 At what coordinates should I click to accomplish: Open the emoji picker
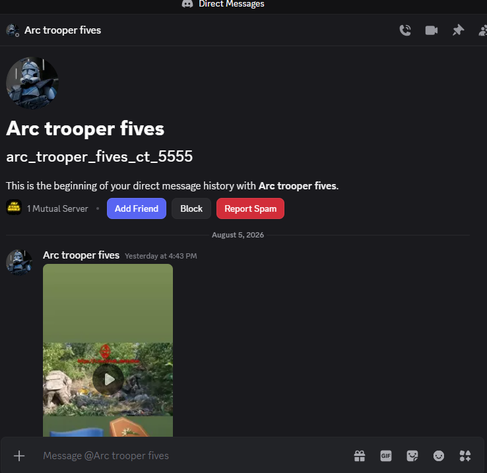click(x=438, y=456)
